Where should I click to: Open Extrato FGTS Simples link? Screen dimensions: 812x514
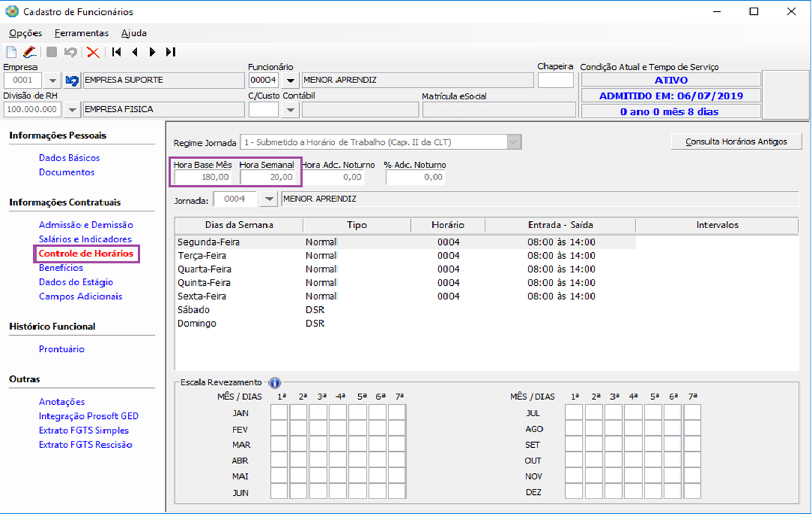pos(84,431)
